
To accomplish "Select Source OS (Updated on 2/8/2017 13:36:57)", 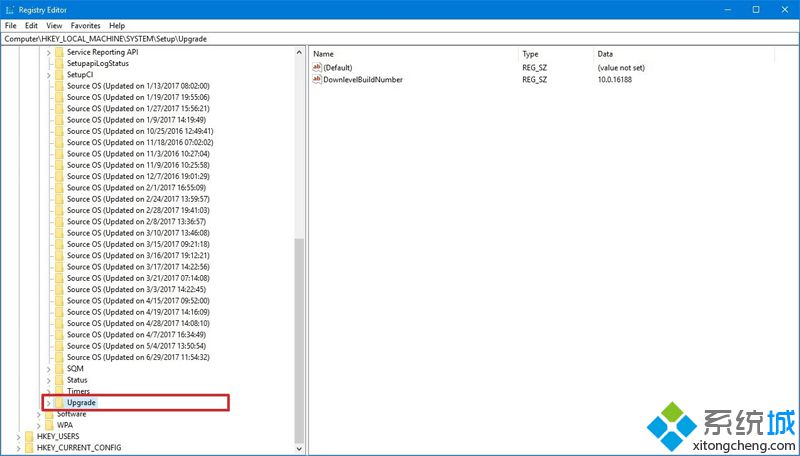I will point(136,221).
